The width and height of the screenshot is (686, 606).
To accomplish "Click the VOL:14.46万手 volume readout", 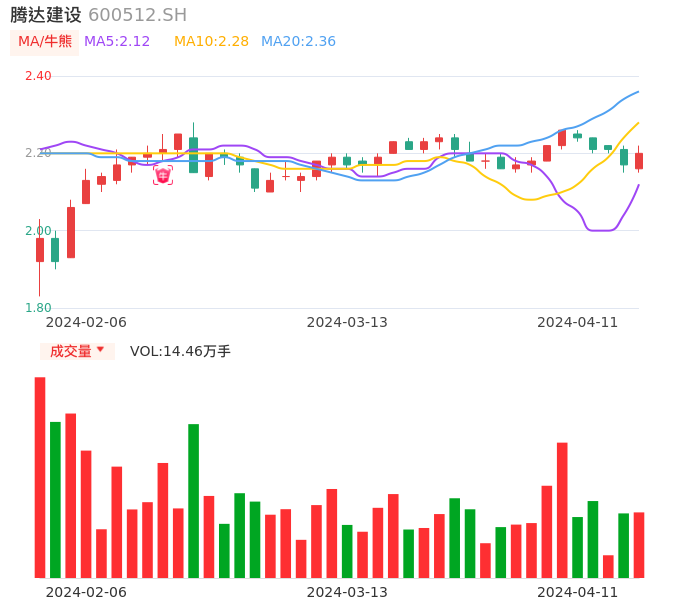I will coord(180,351).
